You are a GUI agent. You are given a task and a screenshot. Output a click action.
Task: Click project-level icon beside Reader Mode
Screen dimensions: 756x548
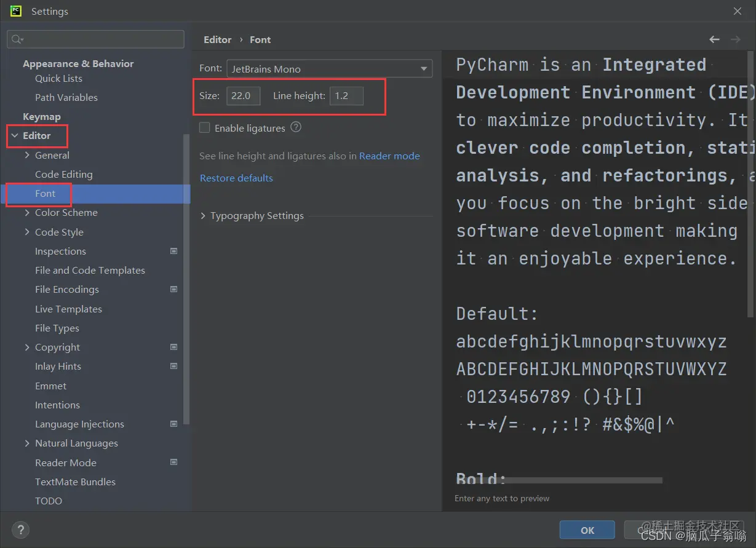(x=173, y=462)
